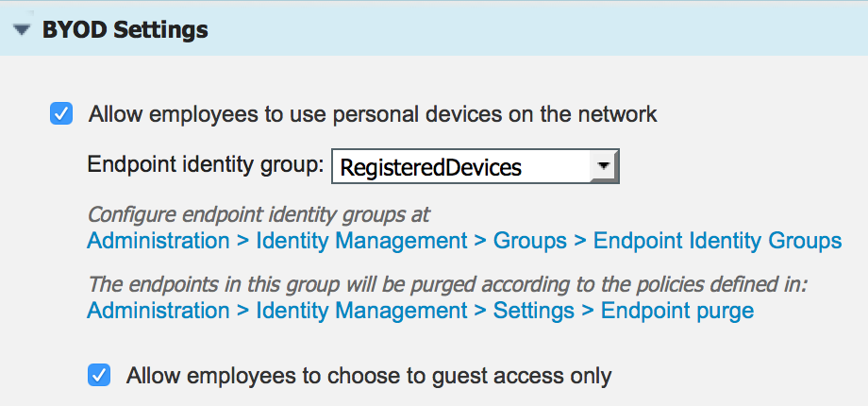Disable the guest access only checkbox

99,376
